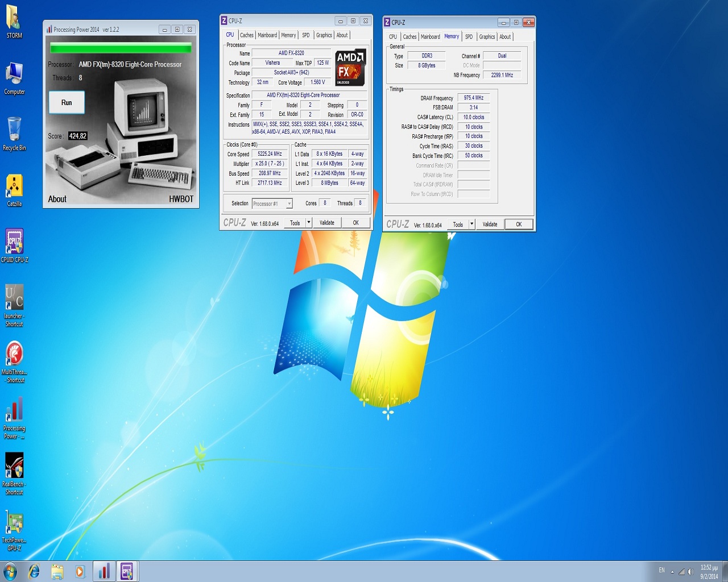This screenshot has width=728, height=582.
Task: Switch to CPU-Z taskbar button
Action: [127, 571]
